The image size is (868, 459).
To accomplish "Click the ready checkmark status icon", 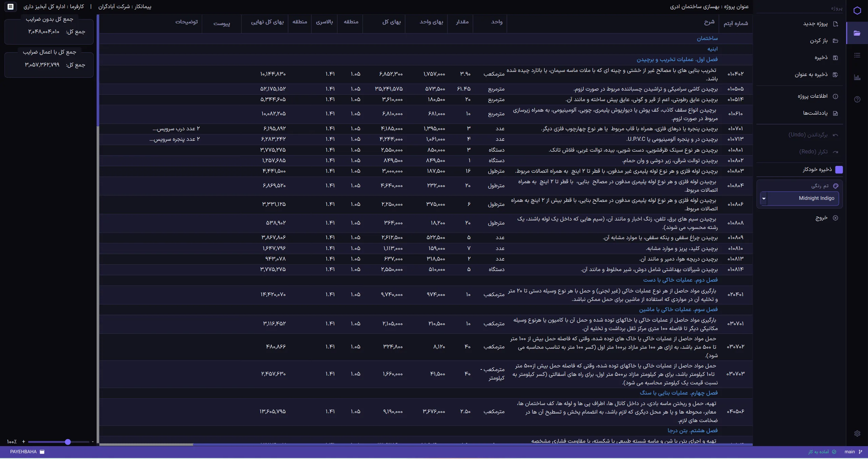I will point(834,452).
